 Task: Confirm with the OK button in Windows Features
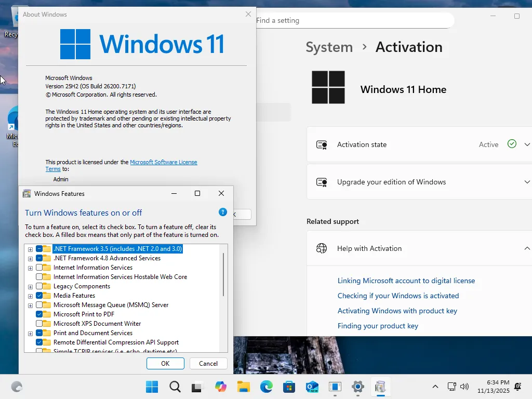pos(165,363)
